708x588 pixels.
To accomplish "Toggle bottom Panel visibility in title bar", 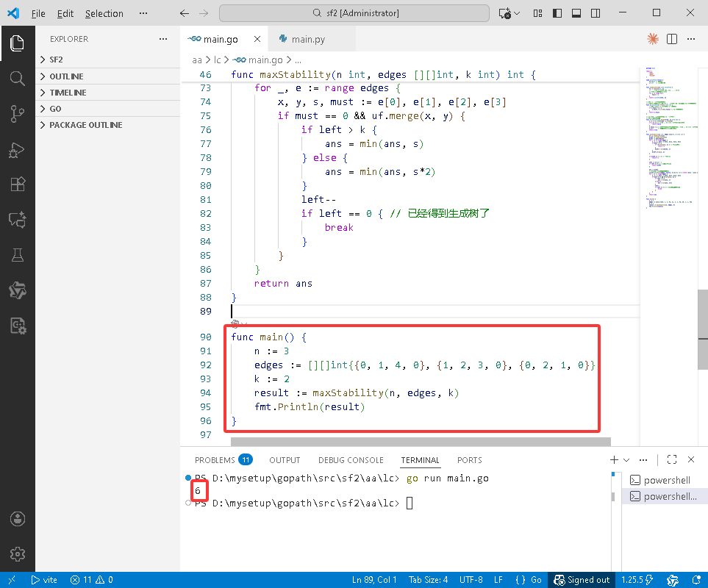I will coord(576,13).
